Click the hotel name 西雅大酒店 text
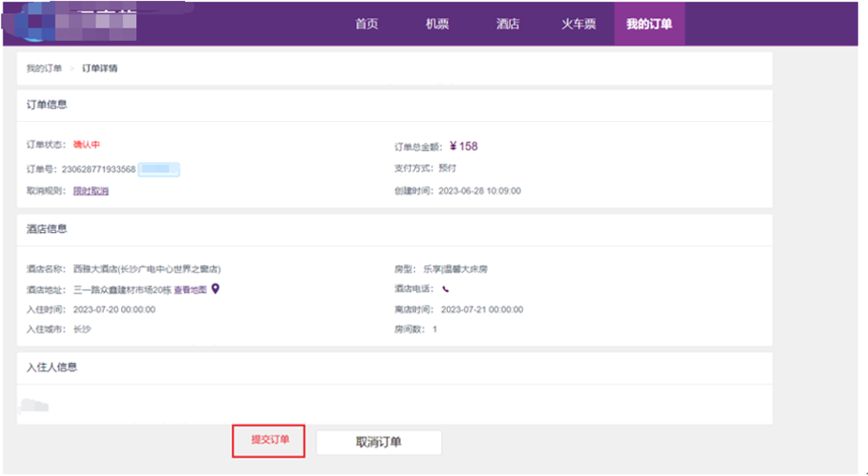 (147, 269)
